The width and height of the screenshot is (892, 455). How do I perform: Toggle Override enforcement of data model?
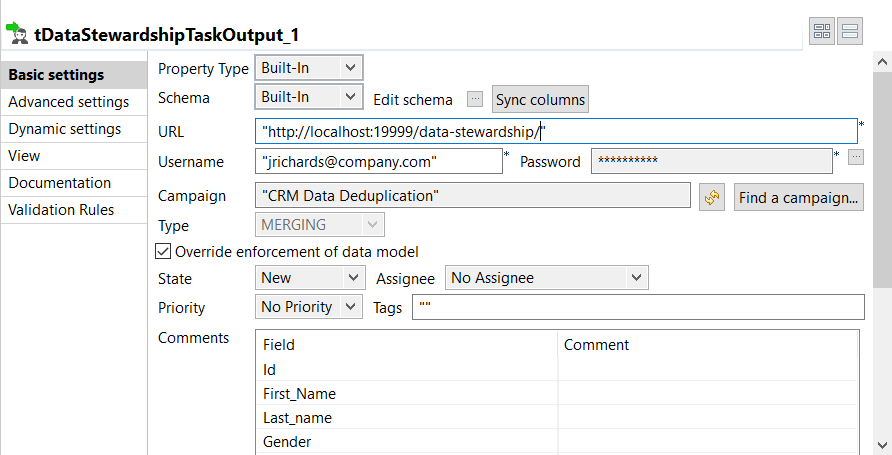pos(164,252)
